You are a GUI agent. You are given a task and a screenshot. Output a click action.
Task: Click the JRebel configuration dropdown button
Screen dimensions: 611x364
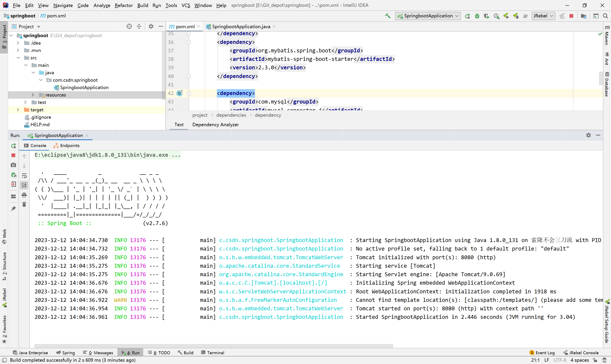click(x=542, y=16)
